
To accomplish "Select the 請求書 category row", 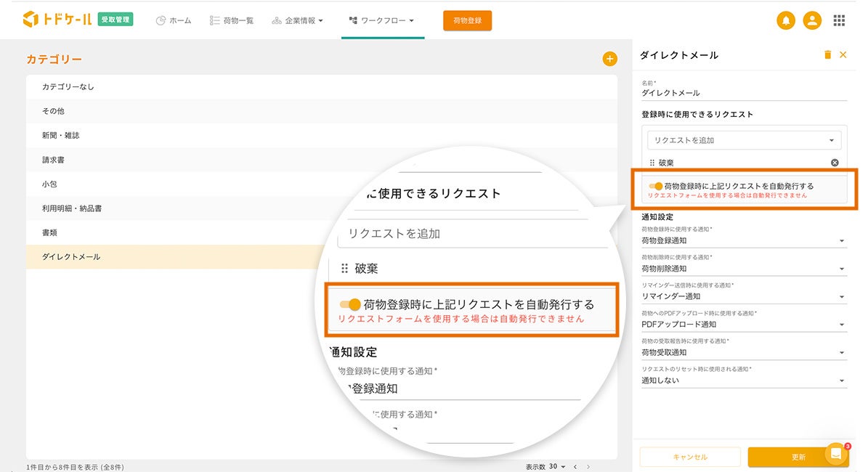I will (x=322, y=160).
